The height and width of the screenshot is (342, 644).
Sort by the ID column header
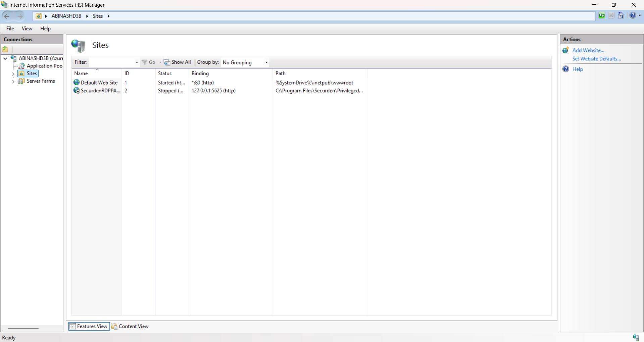tap(139, 73)
